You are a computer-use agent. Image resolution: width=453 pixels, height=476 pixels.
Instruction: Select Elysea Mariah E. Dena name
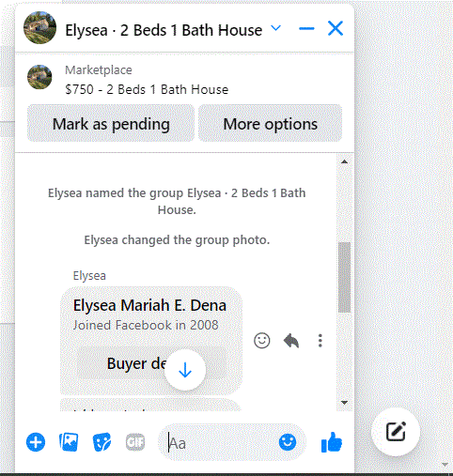pyautogui.click(x=149, y=305)
